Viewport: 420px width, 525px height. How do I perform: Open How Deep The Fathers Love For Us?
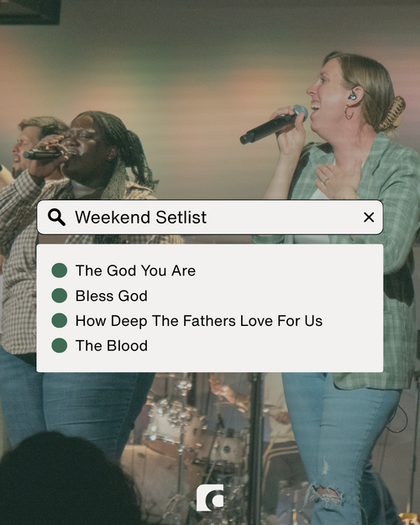(199, 321)
